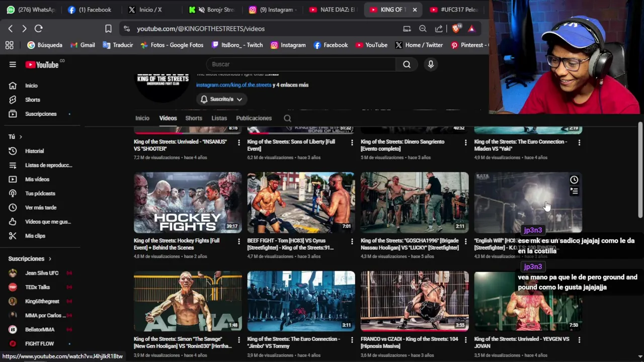Open Suscripciones in the sidebar
The image size is (644, 362).
(x=40, y=114)
